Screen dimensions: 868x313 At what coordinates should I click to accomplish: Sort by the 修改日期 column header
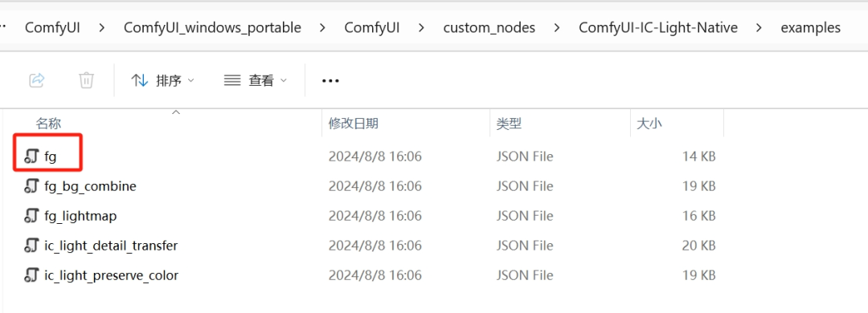(353, 124)
